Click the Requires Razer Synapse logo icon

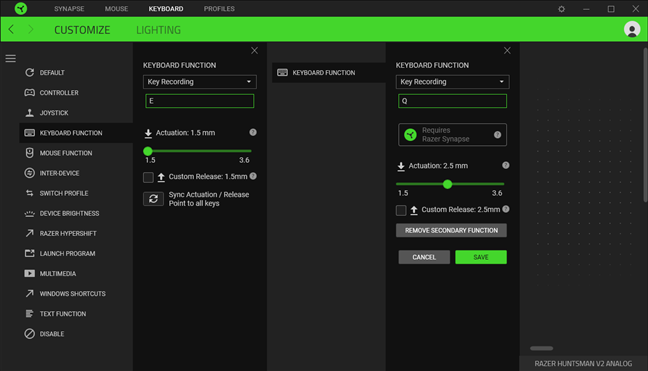point(410,135)
